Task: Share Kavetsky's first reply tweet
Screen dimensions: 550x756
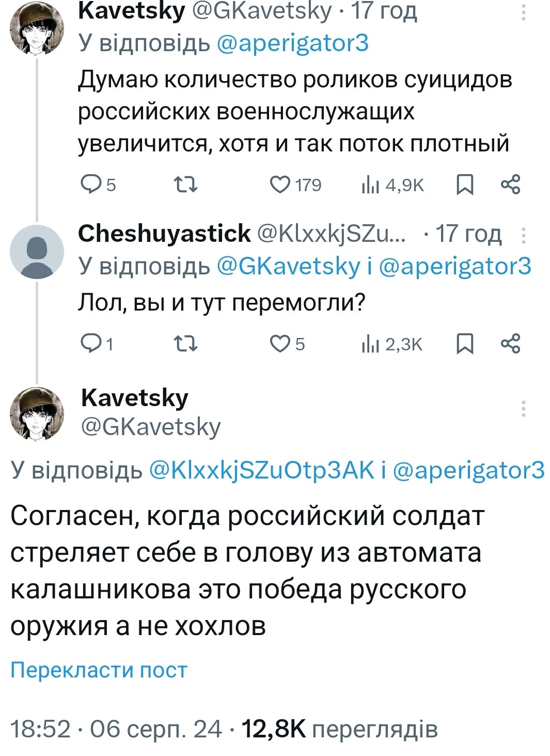Action: (x=511, y=184)
